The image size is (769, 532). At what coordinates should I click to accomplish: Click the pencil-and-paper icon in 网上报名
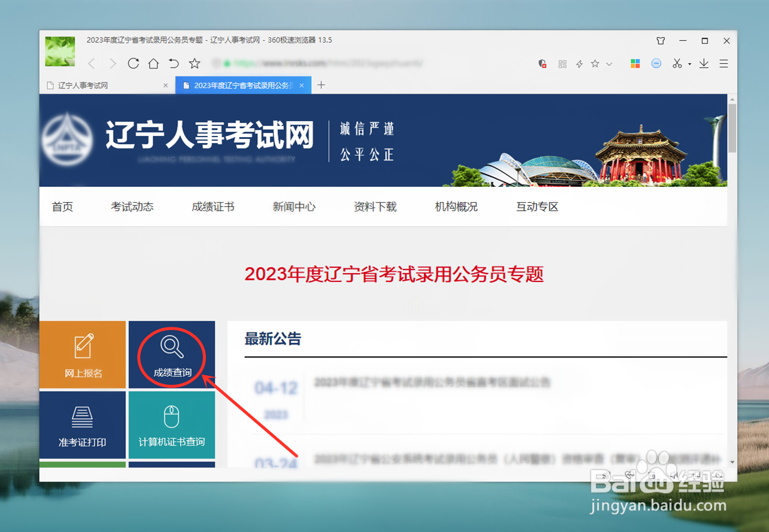[83, 346]
